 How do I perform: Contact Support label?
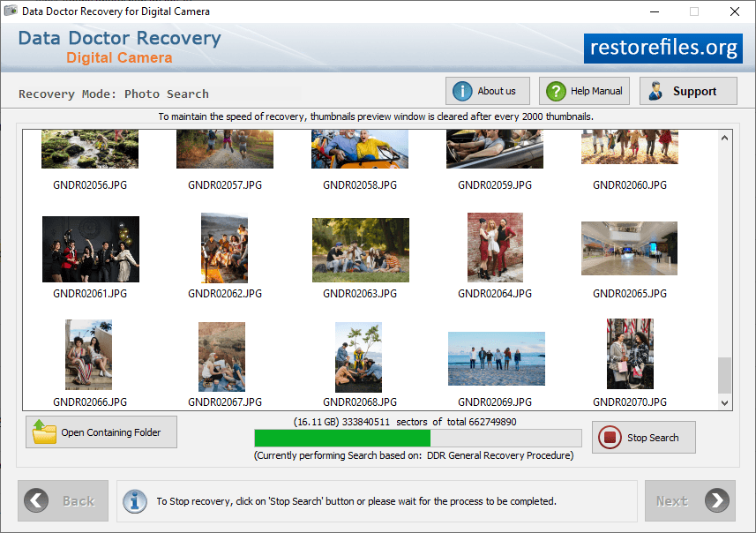coord(694,91)
